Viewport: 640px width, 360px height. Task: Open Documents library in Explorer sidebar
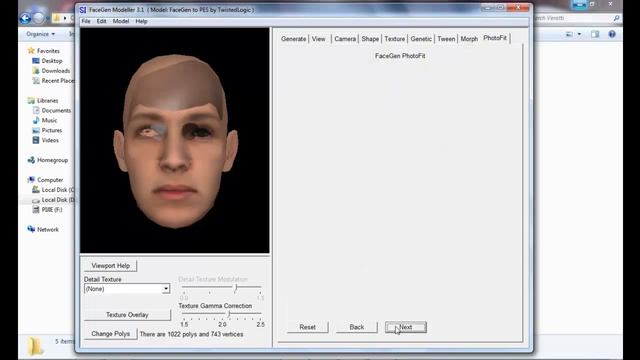pos(51,110)
